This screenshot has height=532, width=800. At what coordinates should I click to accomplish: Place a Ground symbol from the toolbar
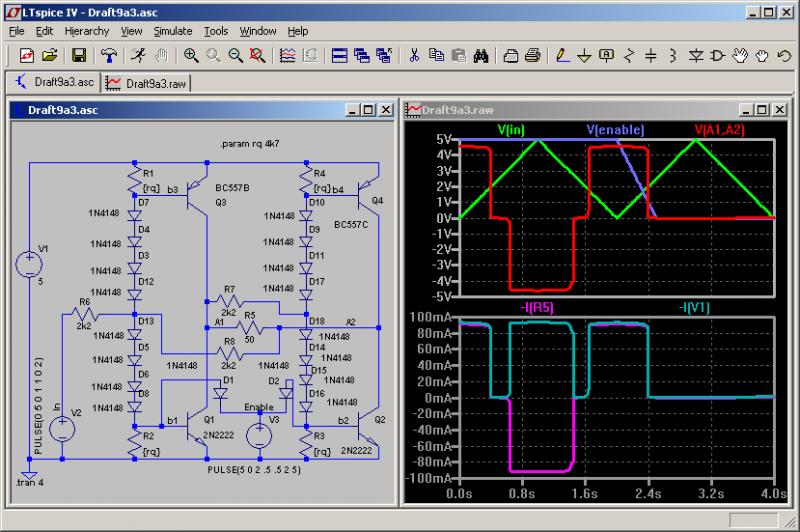(x=584, y=55)
